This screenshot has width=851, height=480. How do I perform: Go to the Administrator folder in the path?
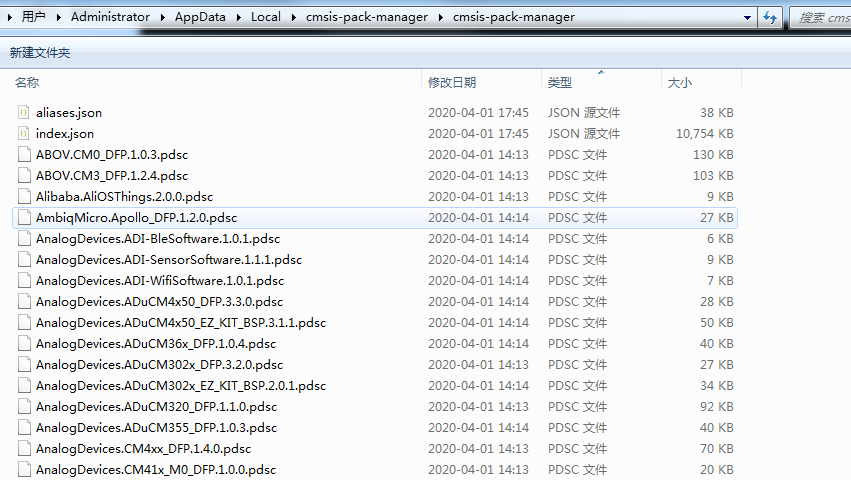point(110,17)
